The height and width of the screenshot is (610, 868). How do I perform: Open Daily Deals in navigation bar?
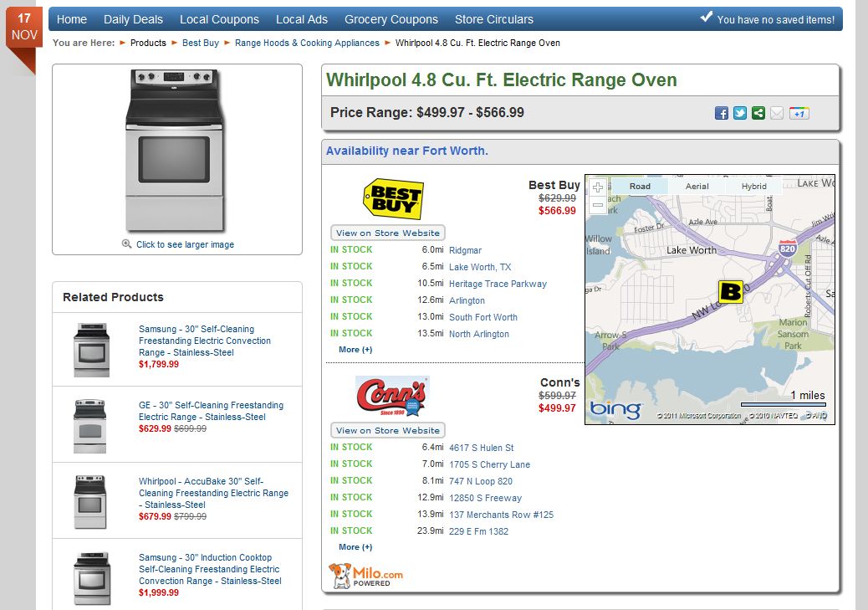(134, 19)
